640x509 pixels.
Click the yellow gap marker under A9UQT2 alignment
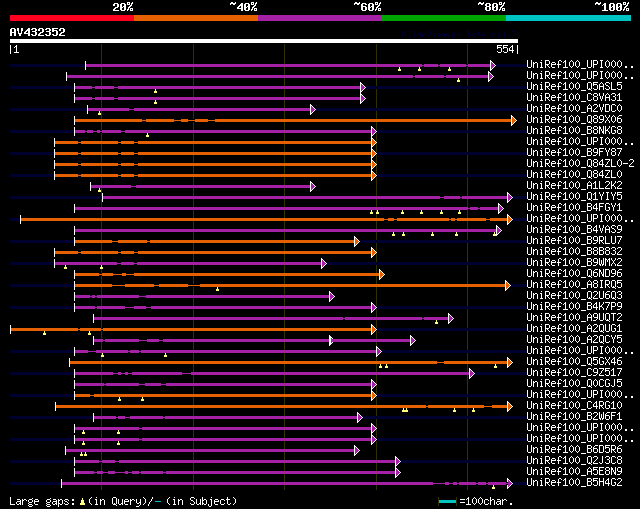tap(436, 322)
